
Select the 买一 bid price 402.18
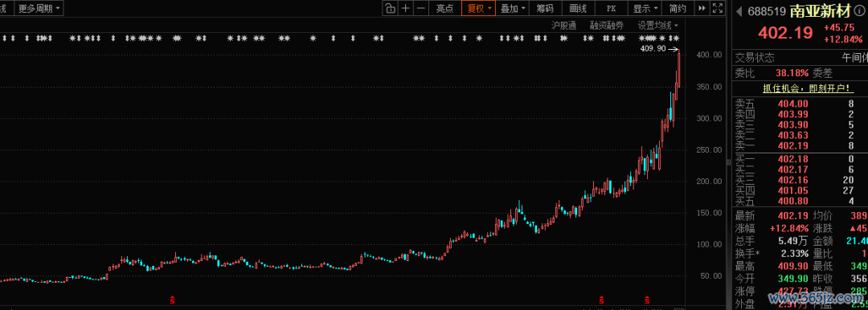(792, 159)
